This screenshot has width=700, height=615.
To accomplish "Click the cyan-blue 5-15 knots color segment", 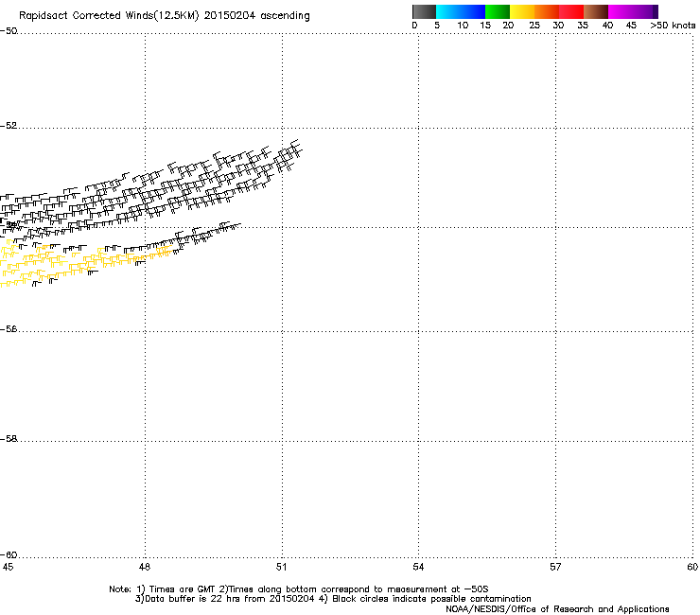I will (x=461, y=11).
